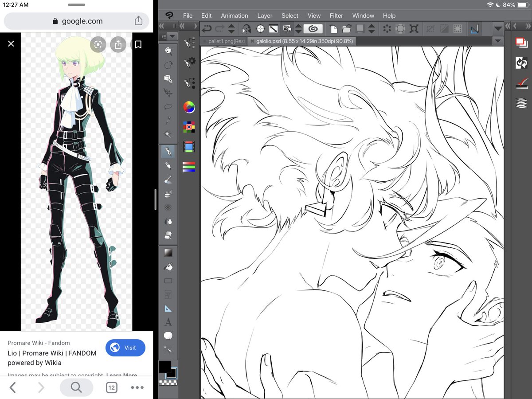Open the File menu
The image size is (532, 399).
(x=188, y=16)
